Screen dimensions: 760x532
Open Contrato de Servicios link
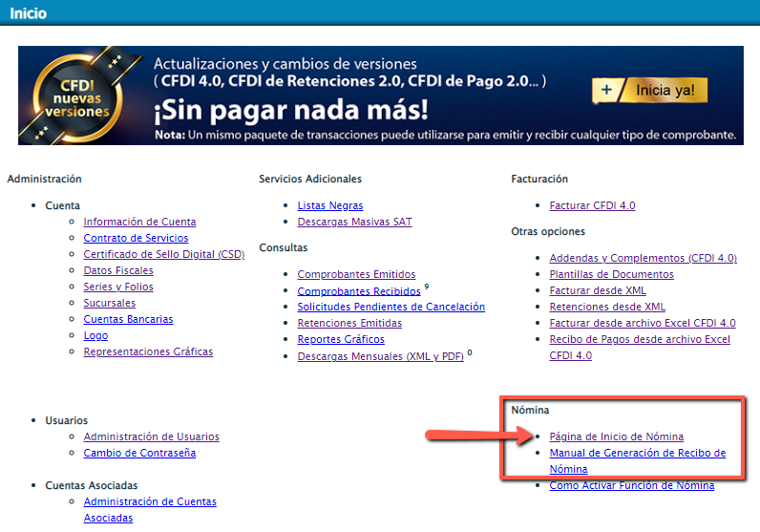(136, 238)
